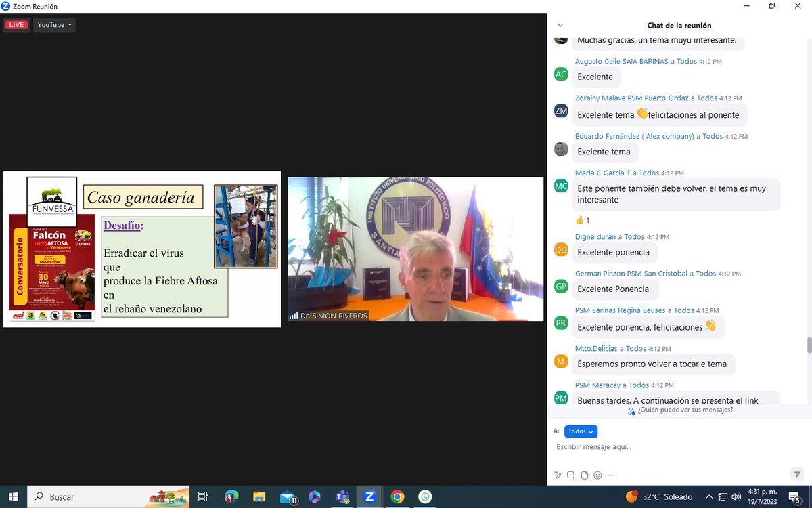Click the thumbs-up reaction under Maria's message
Image resolution: width=812 pixels, height=508 pixels.
tap(583, 220)
